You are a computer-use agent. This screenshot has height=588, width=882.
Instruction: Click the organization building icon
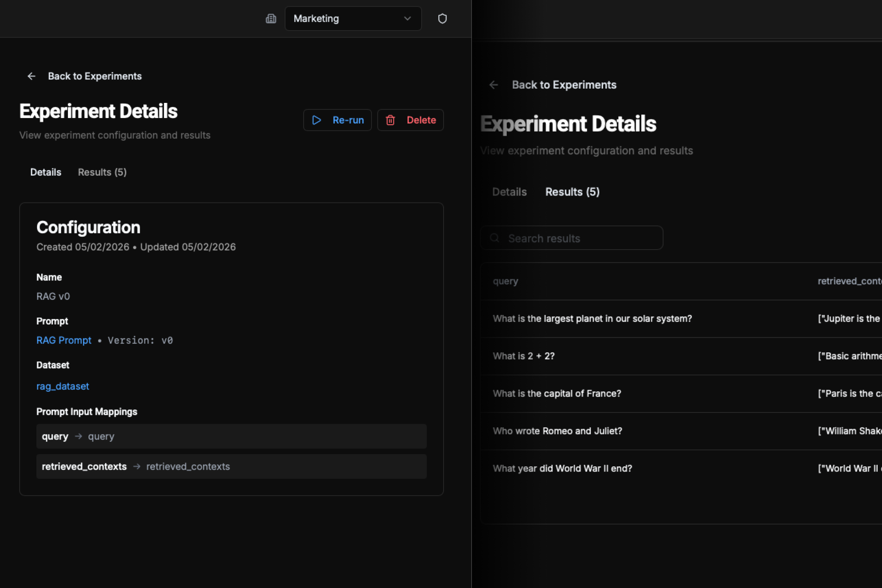point(271,19)
